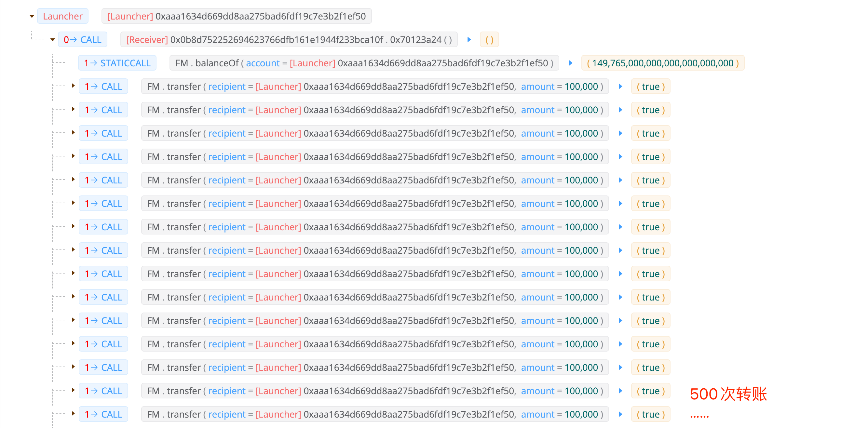This screenshot has height=428, width=868.
Task: Select the Launcher address 0xaaa1634d… in the header
Action: click(260, 16)
